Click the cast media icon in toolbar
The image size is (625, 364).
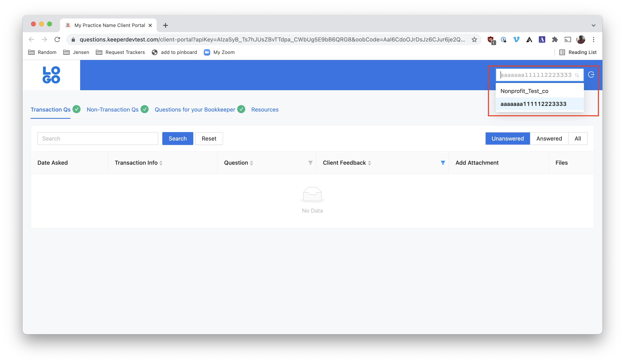[568, 39]
